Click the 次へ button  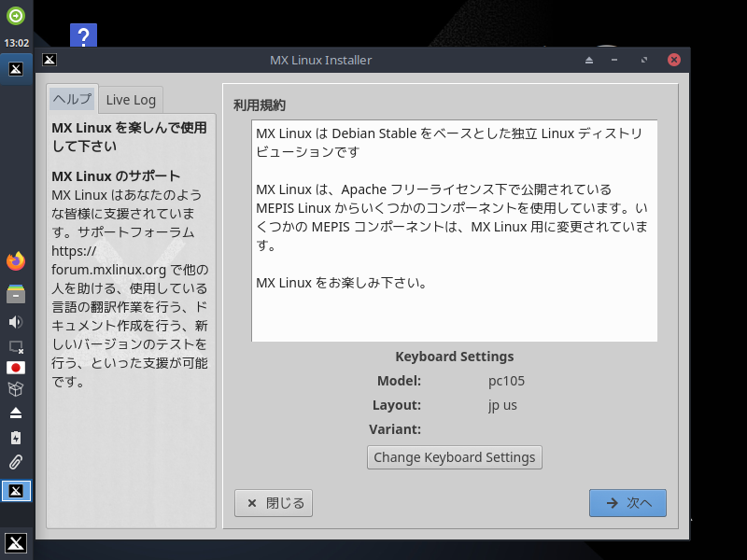627,503
